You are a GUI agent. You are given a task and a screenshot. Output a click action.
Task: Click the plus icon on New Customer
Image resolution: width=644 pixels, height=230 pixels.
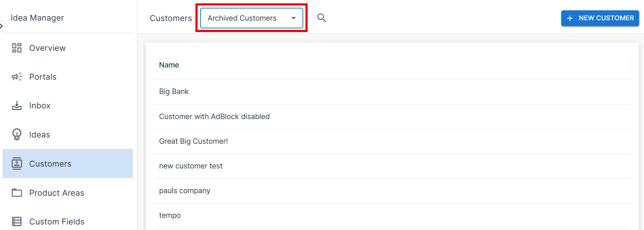(570, 18)
